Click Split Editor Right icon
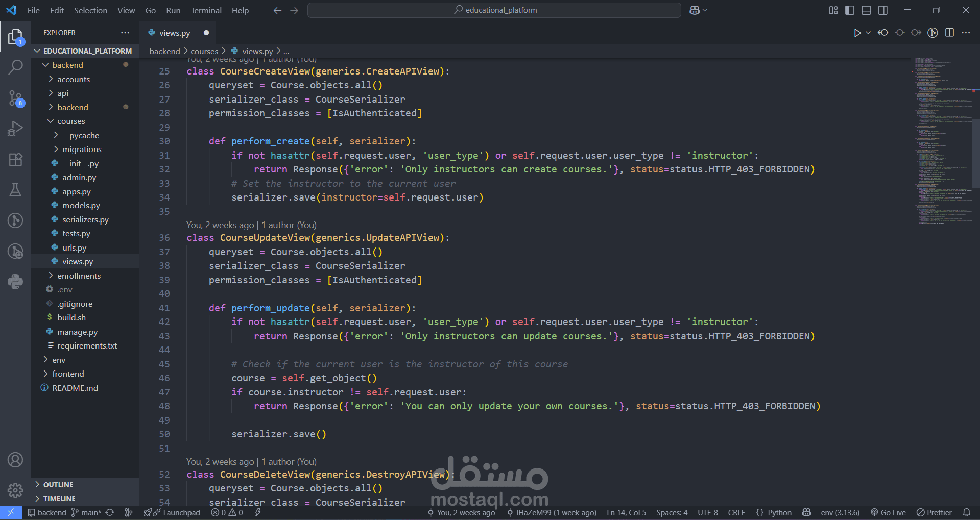 pyautogui.click(x=949, y=33)
